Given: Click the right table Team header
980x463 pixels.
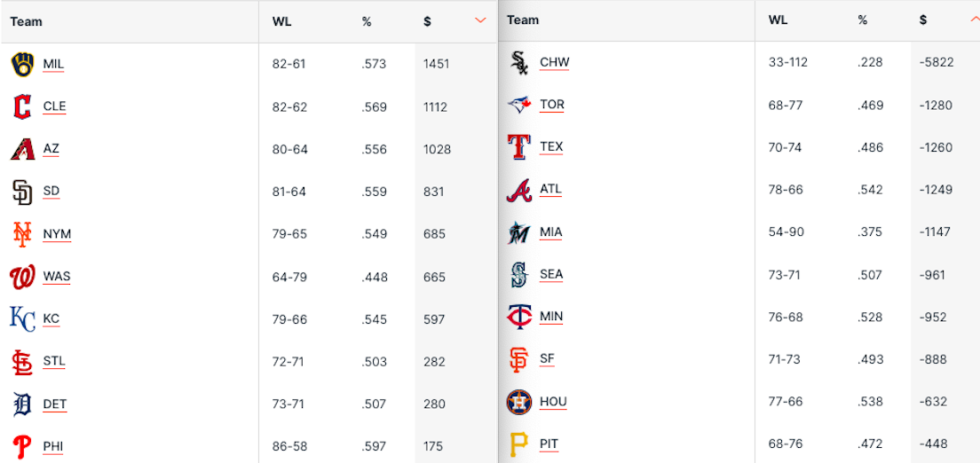Looking at the screenshot, I should click(523, 20).
